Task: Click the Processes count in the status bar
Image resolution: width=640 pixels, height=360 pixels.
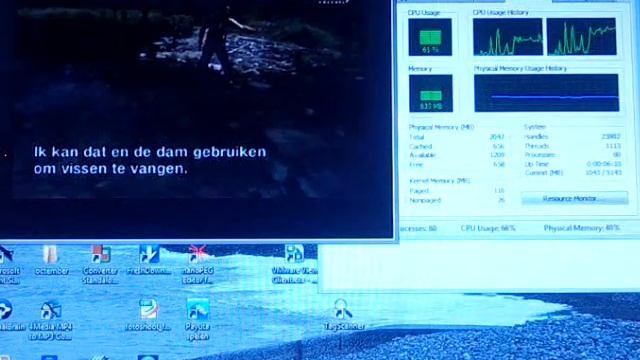Action: [418, 228]
